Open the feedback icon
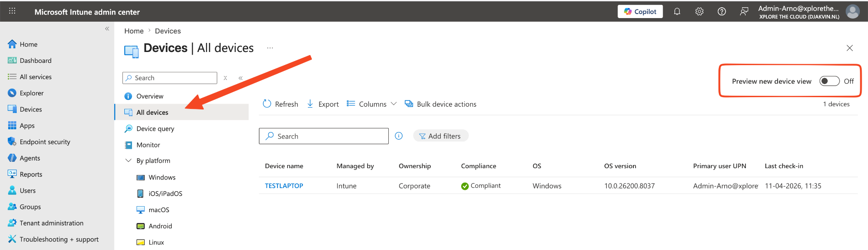The width and height of the screenshot is (868, 250). click(744, 12)
